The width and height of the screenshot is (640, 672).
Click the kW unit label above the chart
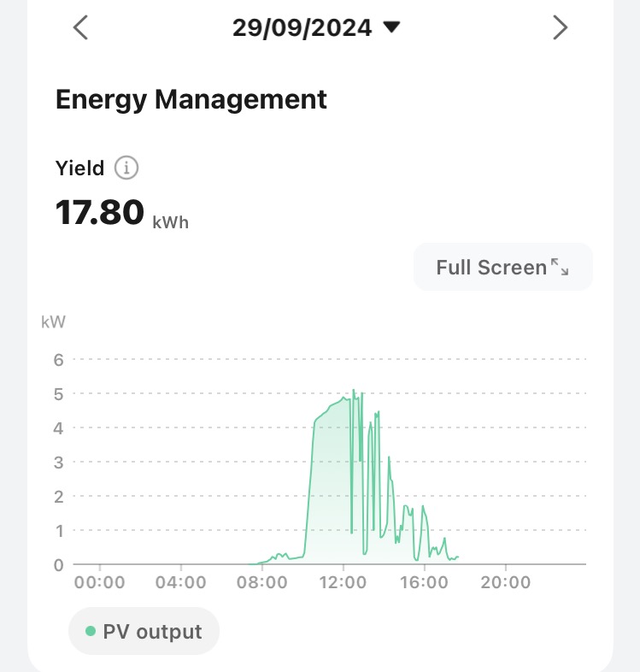tap(53, 322)
